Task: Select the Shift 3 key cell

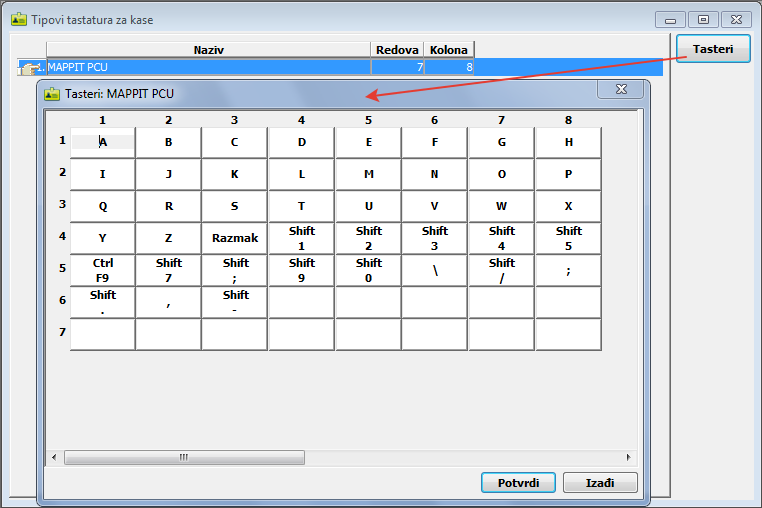Action: click(434, 238)
